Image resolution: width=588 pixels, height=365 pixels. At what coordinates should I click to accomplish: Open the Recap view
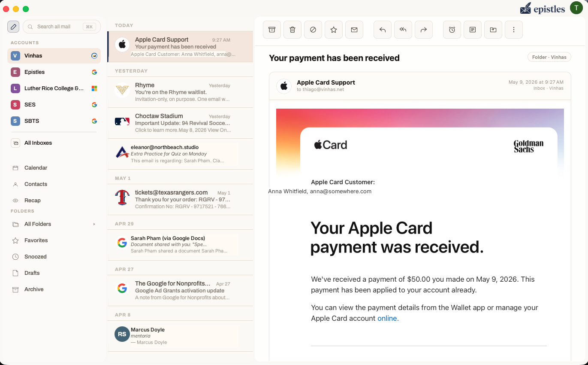pyautogui.click(x=54, y=201)
